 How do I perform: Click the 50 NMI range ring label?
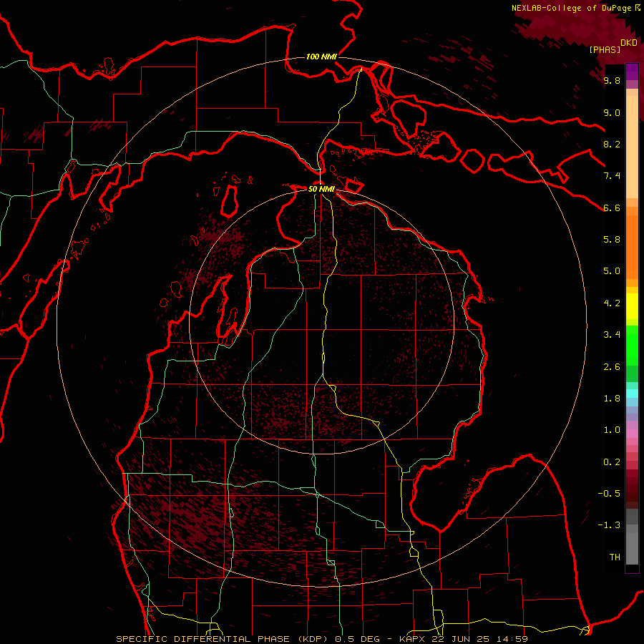321,189
